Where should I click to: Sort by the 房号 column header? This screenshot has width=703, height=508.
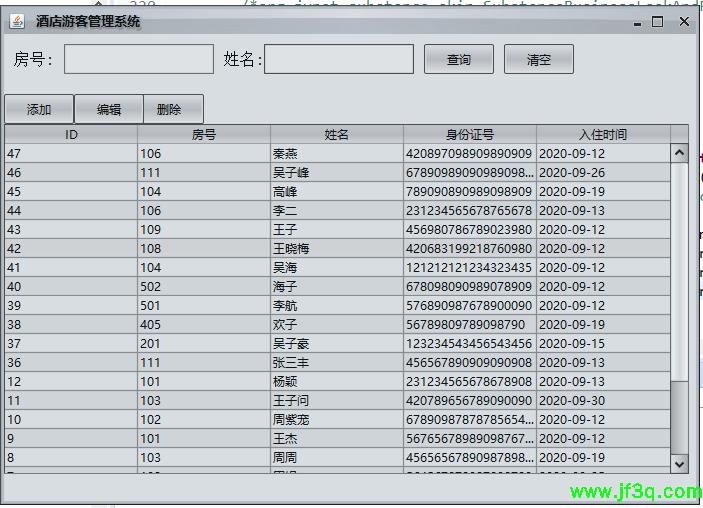tap(204, 135)
